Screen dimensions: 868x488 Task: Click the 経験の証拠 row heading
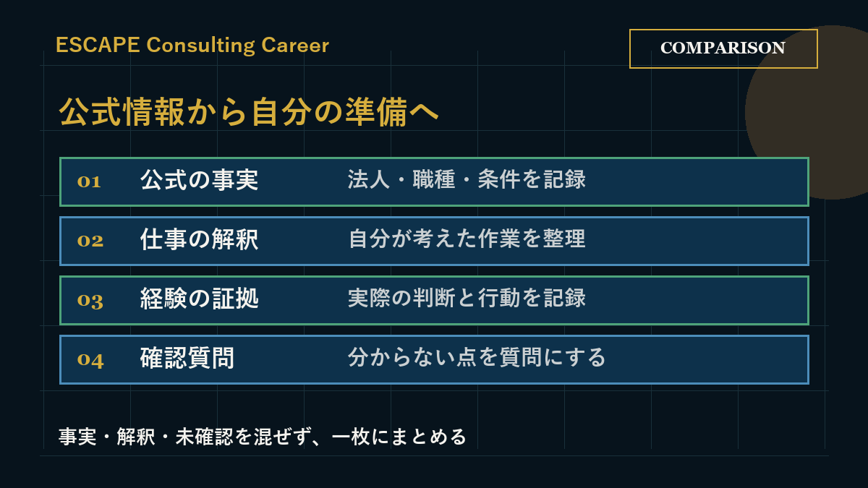tap(199, 299)
